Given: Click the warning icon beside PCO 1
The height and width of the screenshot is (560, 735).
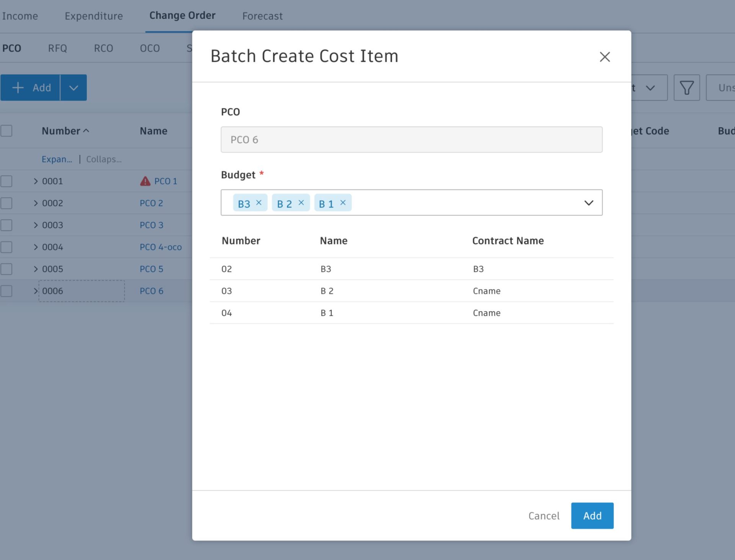Looking at the screenshot, I should tap(145, 181).
